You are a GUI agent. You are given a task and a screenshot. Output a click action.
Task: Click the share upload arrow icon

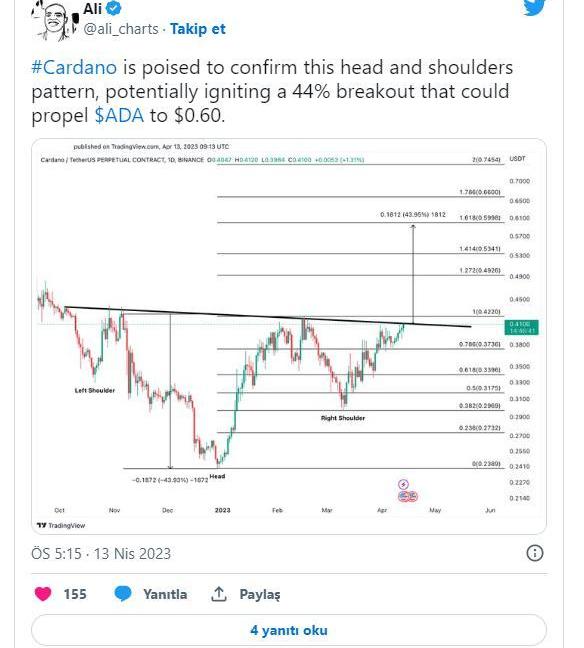click(219, 594)
